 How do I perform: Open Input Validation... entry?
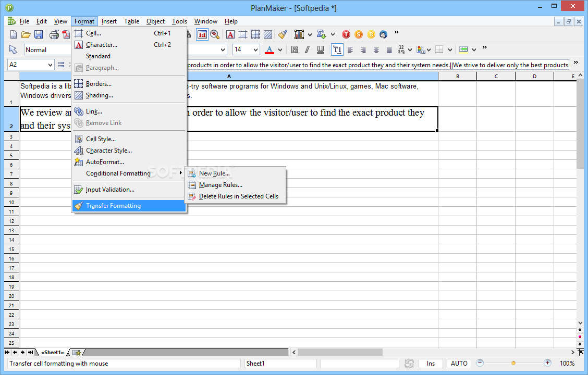129,190
